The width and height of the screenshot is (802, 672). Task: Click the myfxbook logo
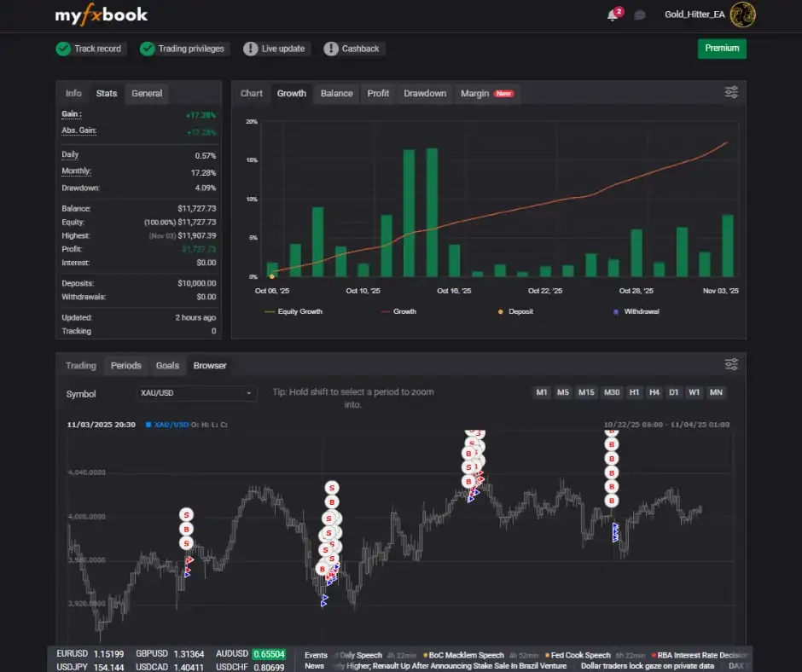coord(101,14)
